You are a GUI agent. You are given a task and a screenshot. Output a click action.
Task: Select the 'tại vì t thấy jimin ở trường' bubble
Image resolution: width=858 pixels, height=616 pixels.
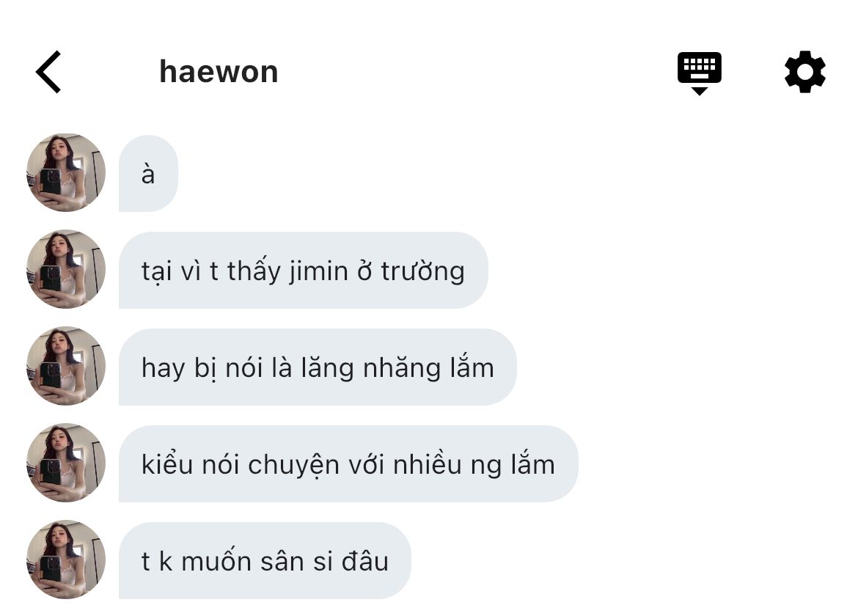303,271
